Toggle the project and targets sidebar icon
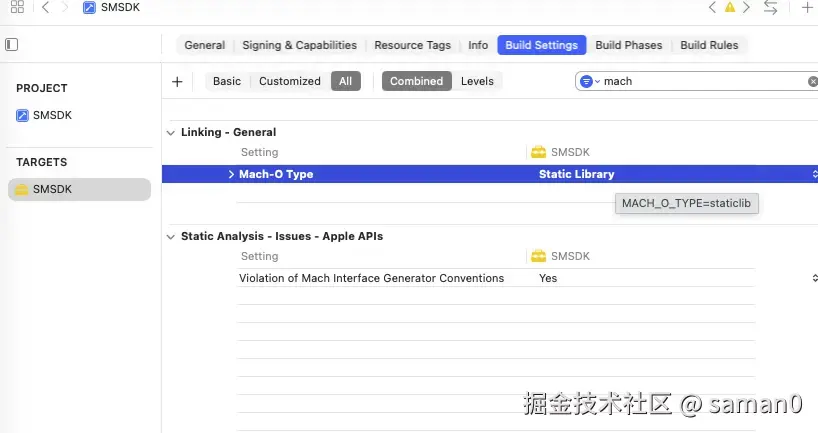Viewport: 818px width, 433px height. click(x=11, y=45)
